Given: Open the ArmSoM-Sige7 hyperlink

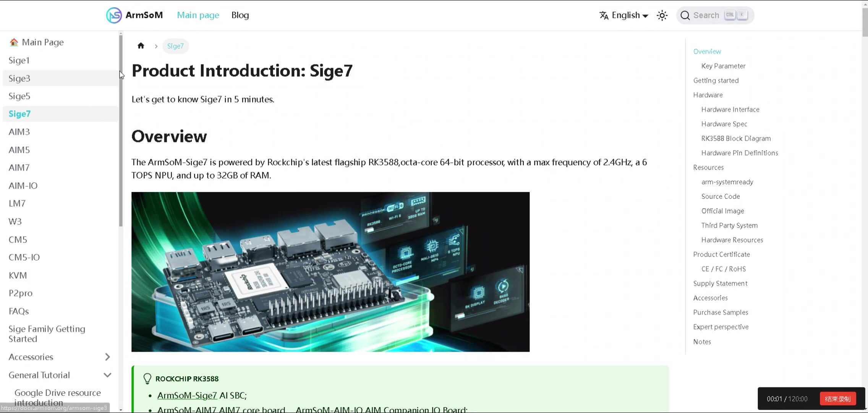Looking at the screenshot, I should click(187, 395).
